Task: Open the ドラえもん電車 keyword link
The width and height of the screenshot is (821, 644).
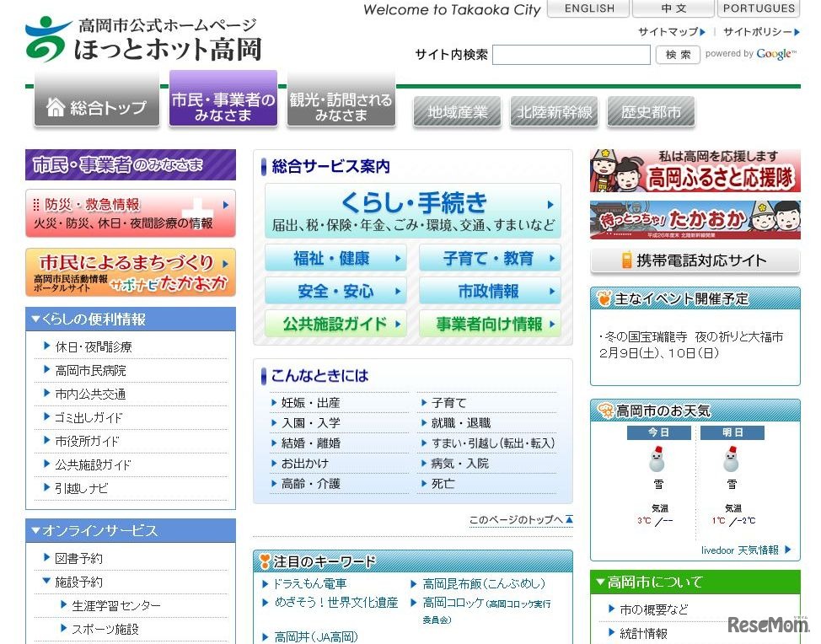Action: tap(310, 583)
